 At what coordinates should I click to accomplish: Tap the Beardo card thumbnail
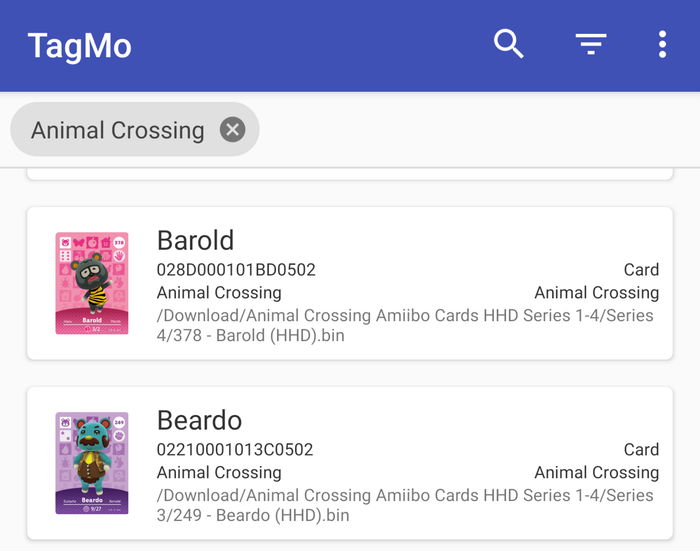click(x=92, y=463)
